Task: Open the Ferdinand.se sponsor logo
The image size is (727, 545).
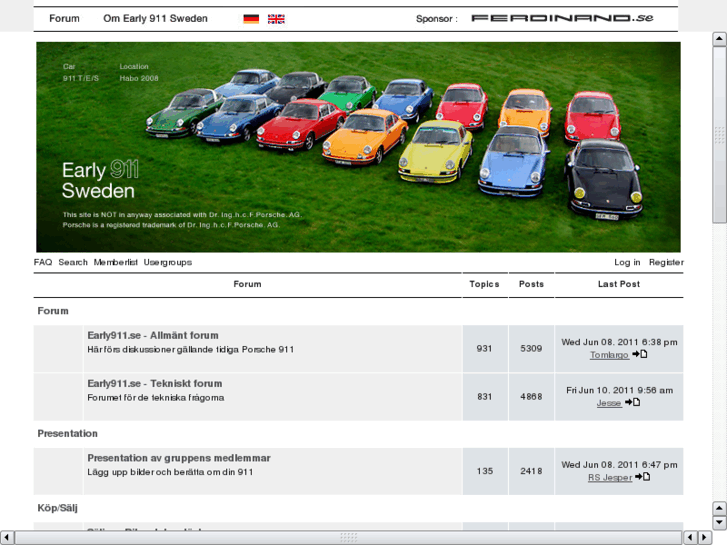Action: (x=562, y=18)
